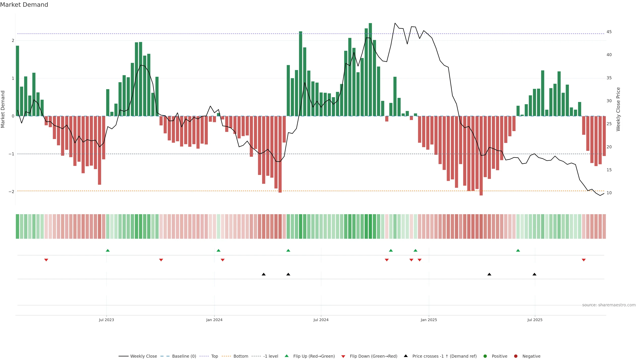Screen dimensions: 644x362
Task: Click the red Negative legend dot
Action: (x=516, y=356)
